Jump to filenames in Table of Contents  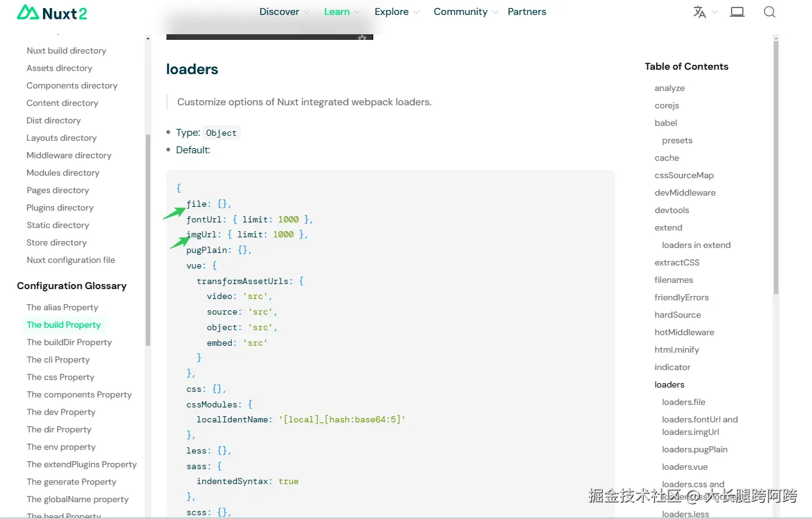pyautogui.click(x=674, y=280)
